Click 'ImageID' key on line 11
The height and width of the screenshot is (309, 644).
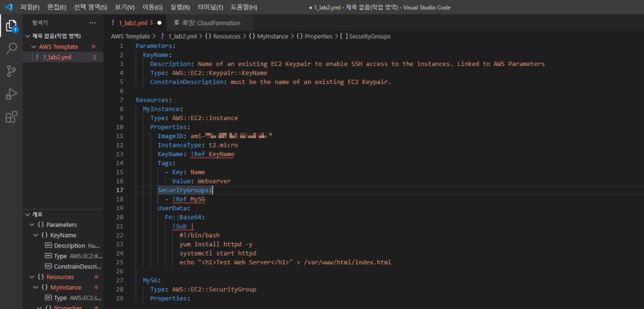coord(171,136)
